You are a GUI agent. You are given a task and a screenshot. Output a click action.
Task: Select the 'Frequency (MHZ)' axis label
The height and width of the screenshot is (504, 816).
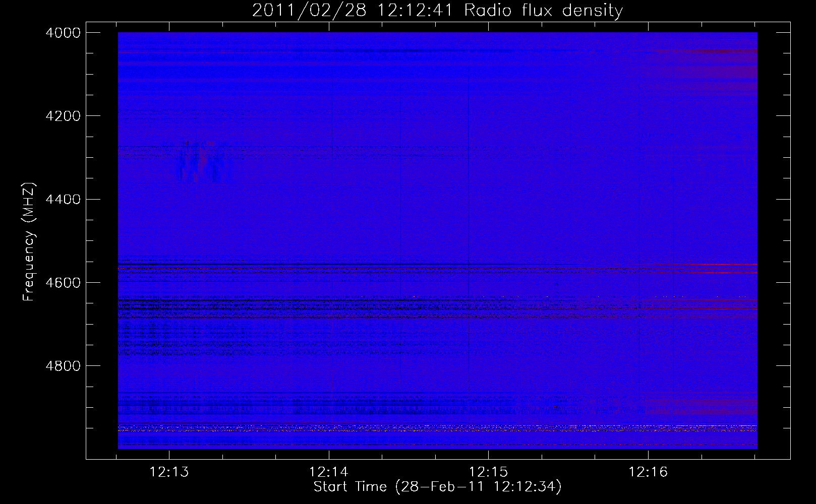coord(29,242)
